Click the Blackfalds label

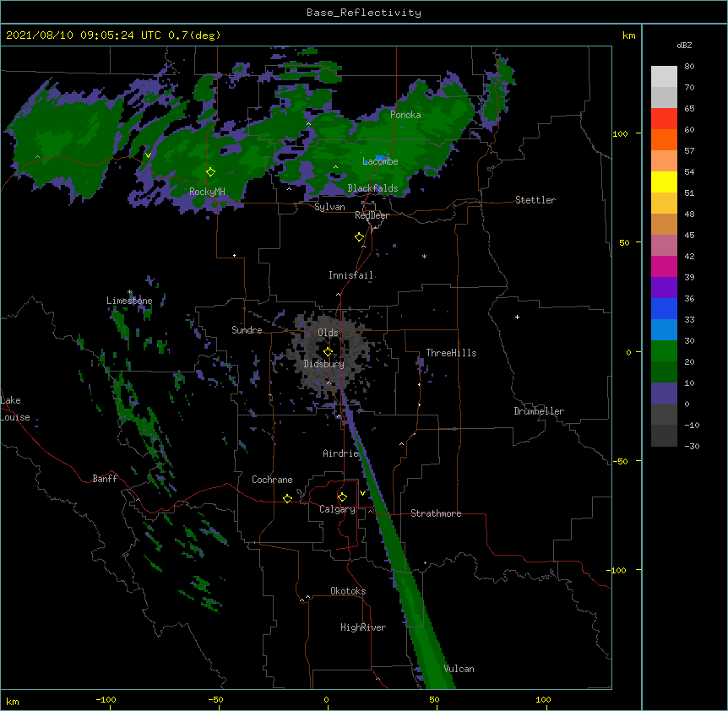click(372, 188)
